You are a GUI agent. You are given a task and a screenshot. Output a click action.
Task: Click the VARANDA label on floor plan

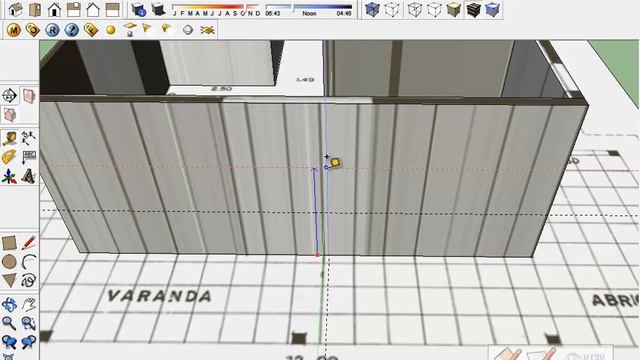159,296
